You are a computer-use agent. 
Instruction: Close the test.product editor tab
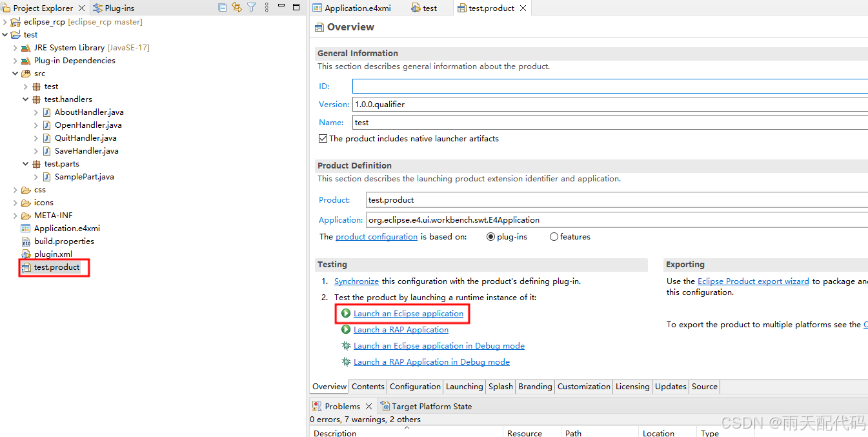tap(523, 8)
